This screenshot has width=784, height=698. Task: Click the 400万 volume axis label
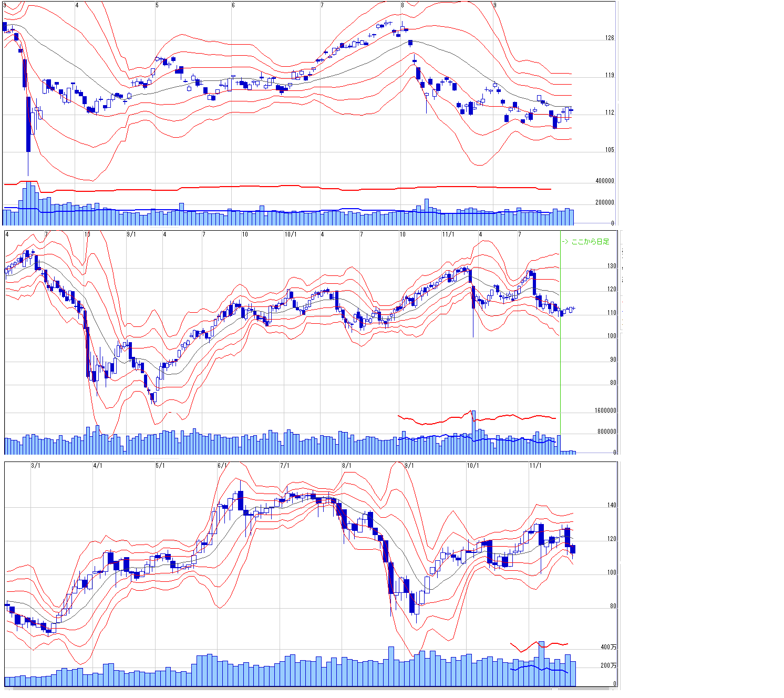pyautogui.click(x=609, y=647)
